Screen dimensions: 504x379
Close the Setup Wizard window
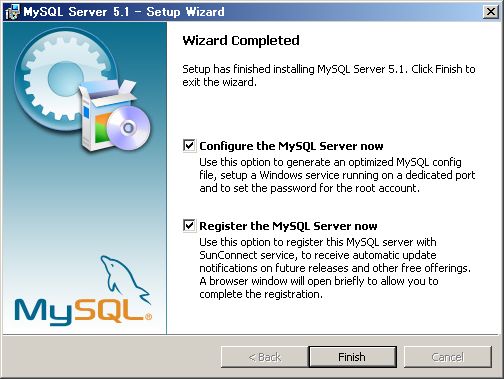pos(491,12)
